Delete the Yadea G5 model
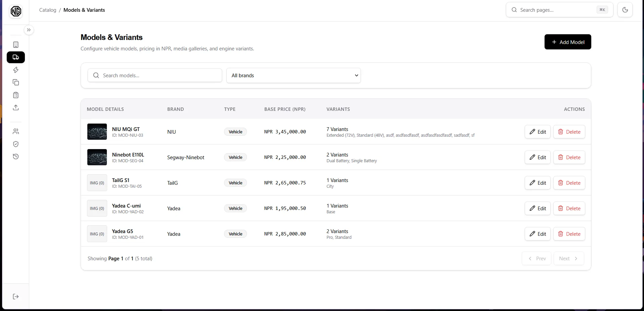 [569, 234]
